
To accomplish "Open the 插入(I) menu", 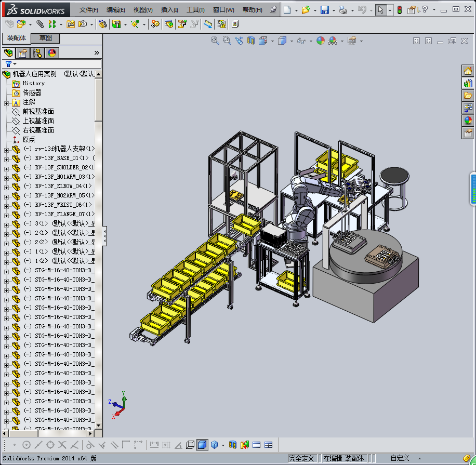I will (x=169, y=10).
